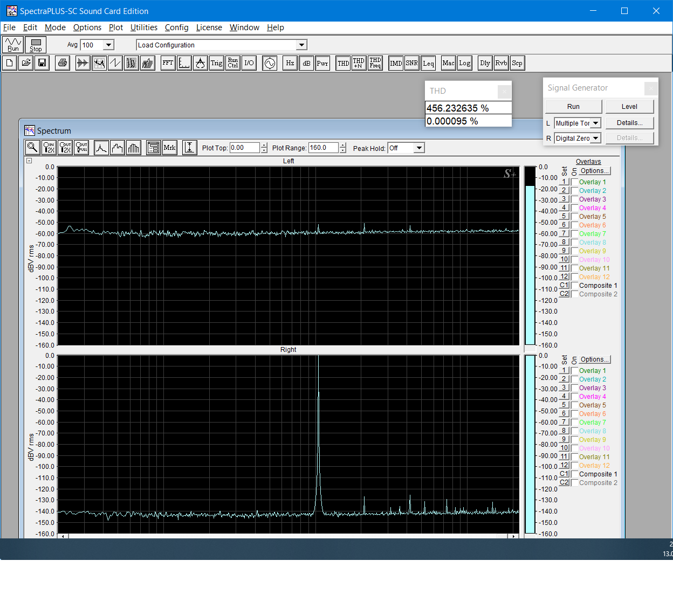Open the SNR measurement utility

point(411,63)
